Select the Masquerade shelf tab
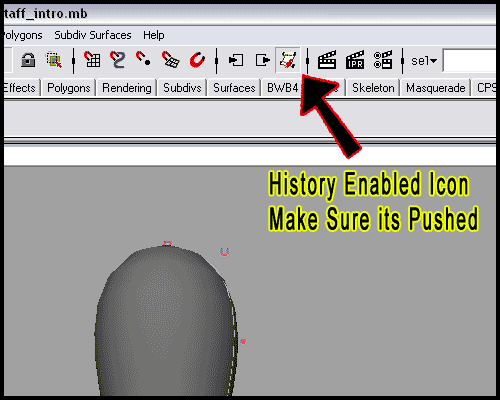Image resolution: width=500 pixels, height=400 pixels. 435,88
